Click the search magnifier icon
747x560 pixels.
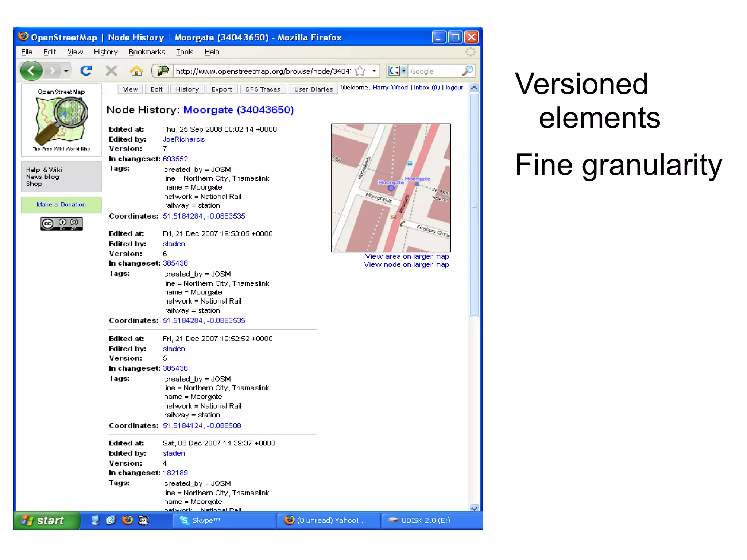468,70
